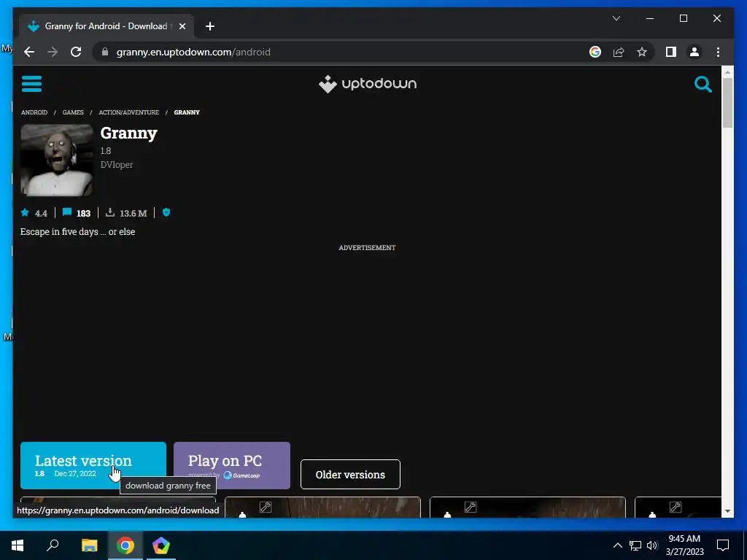747x560 pixels.
Task: Click the Chrome forward arrow
Action: [x=53, y=52]
